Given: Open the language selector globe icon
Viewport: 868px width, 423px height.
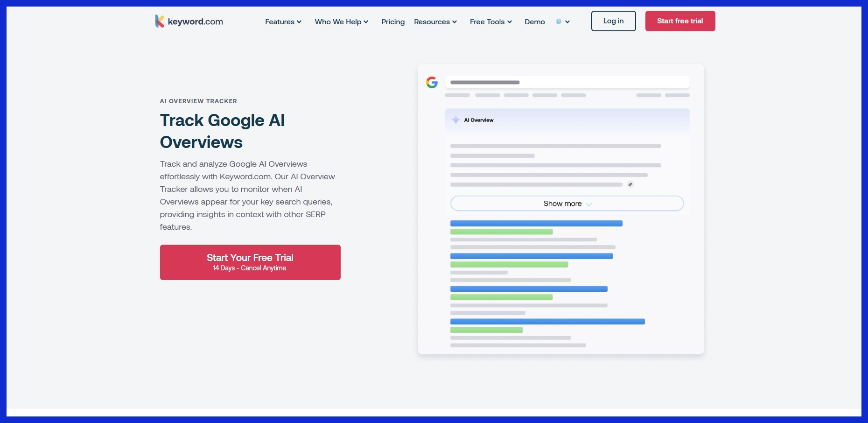Looking at the screenshot, I should coord(558,21).
